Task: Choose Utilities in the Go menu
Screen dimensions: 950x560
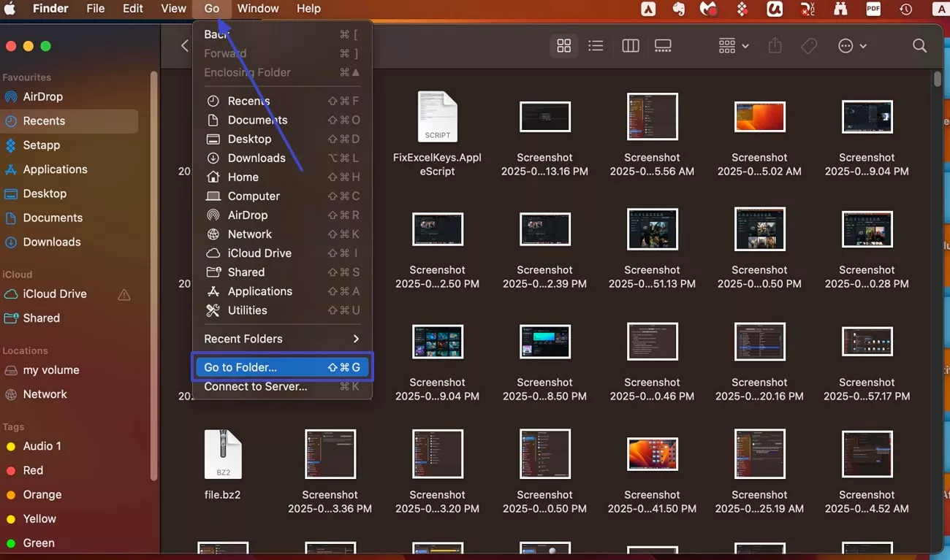Action: tap(247, 310)
